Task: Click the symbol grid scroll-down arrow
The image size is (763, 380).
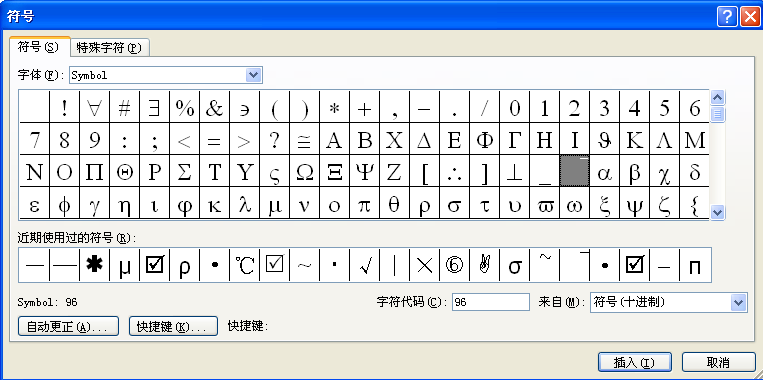Action: 718,212
